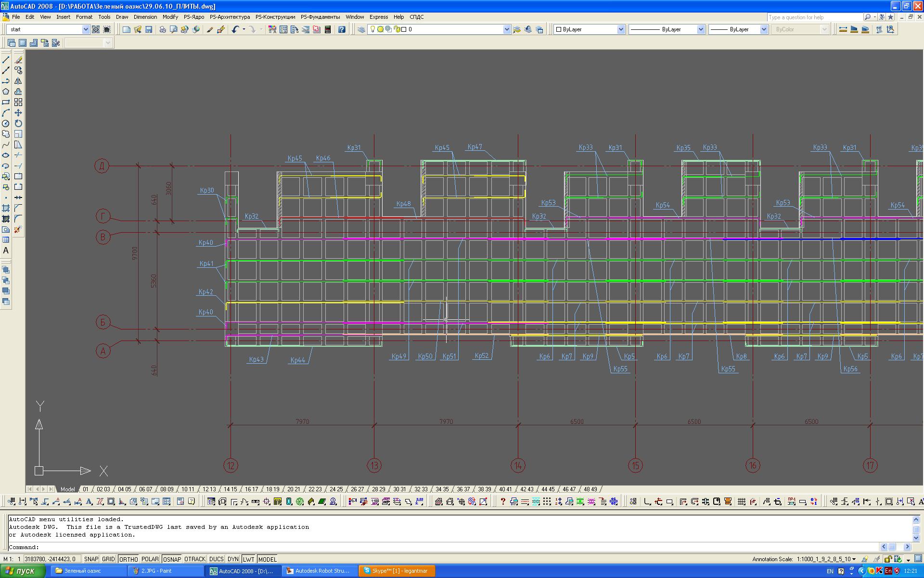Expand the ByLayer color control dropdown
Image resolution: width=924 pixels, height=578 pixels.
620,29
